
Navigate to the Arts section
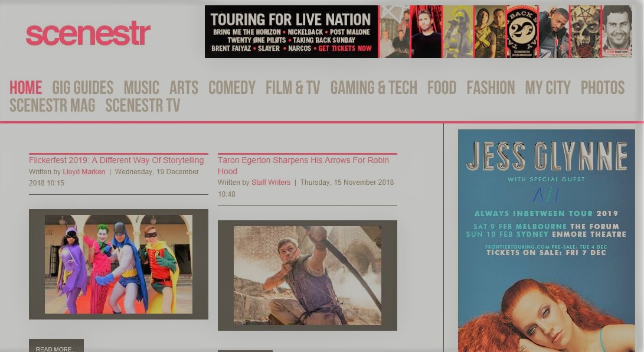[x=184, y=88]
